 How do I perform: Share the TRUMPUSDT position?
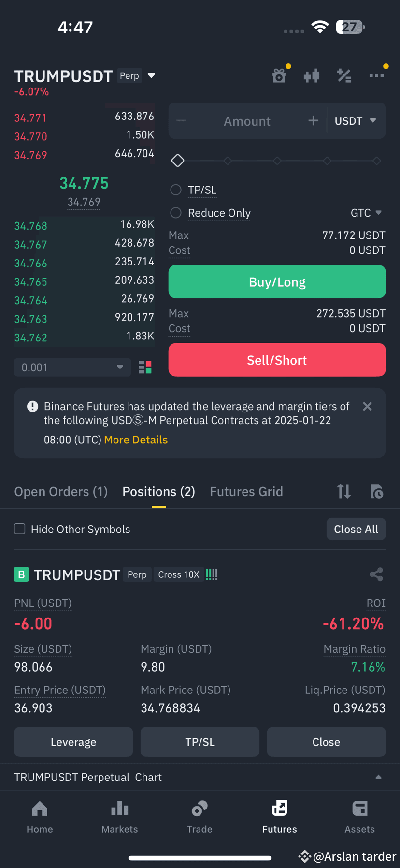coord(376,574)
